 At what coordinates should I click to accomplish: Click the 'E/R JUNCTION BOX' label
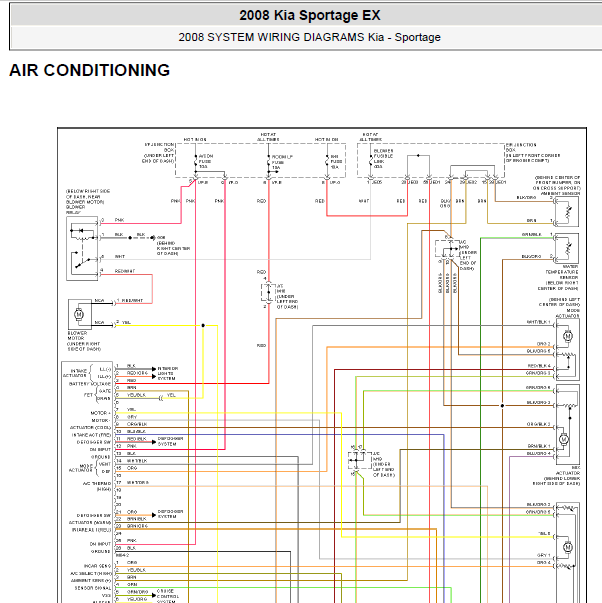[521, 147]
